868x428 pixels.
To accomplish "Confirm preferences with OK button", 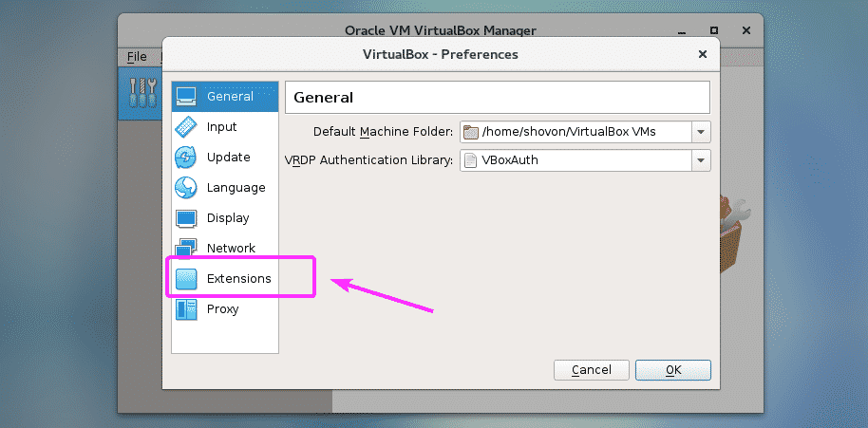I will tap(672, 369).
